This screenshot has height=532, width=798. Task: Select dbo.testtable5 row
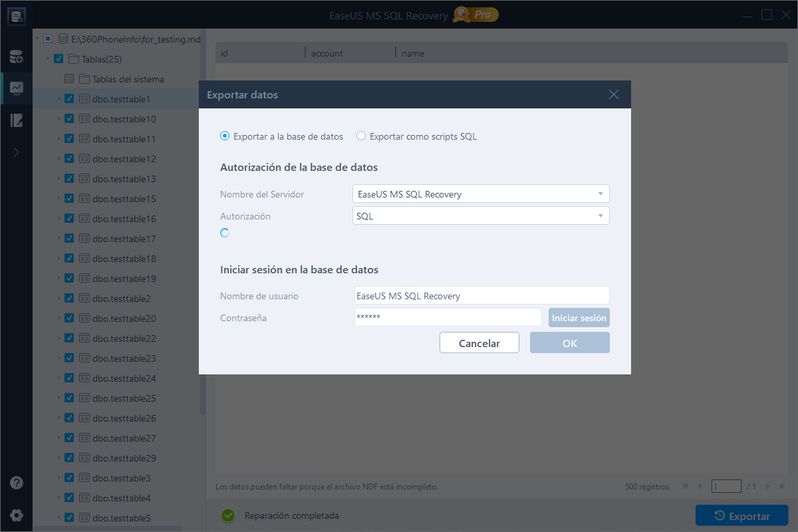pyautogui.click(x=116, y=518)
